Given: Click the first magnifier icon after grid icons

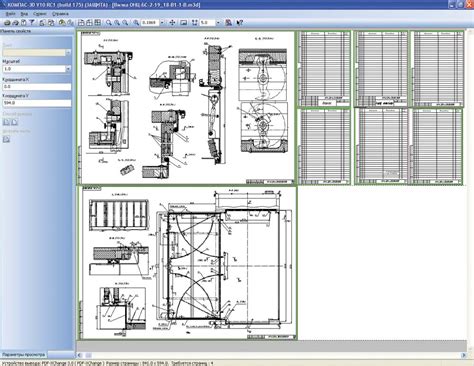Looking at the screenshot, I should 109,23.
